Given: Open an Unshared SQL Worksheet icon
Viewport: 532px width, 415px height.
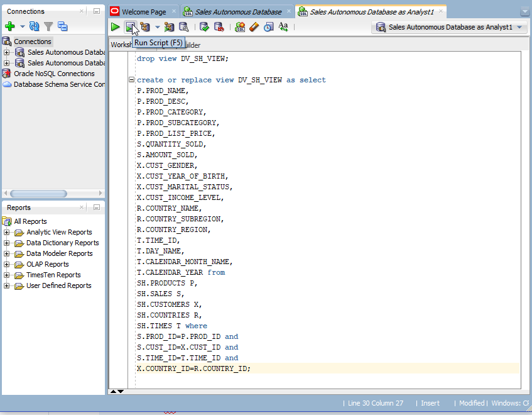Looking at the screenshot, I should click(x=240, y=27).
